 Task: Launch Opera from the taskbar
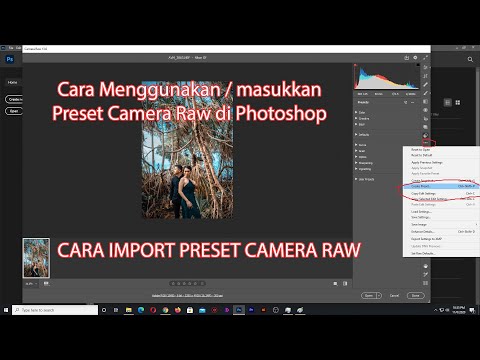coord(153,310)
